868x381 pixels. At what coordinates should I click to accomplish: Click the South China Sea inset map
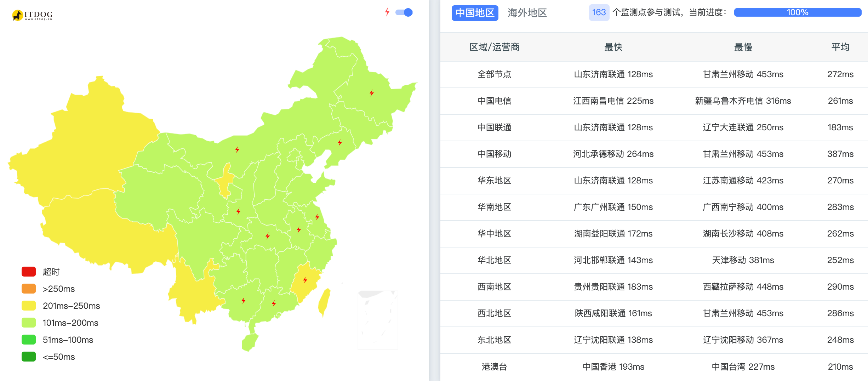pyautogui.click(x=378, y=320)
